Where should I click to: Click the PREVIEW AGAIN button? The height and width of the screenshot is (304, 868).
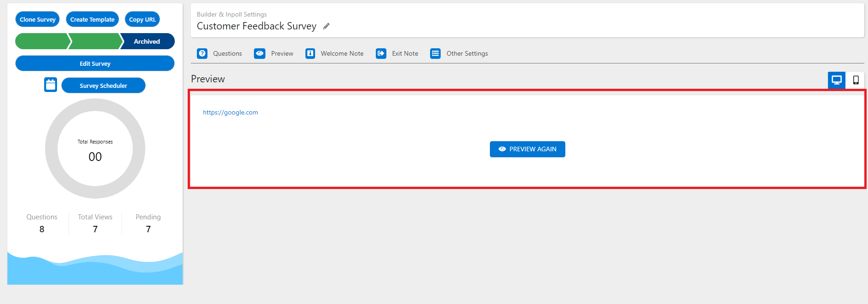[528, 149]
